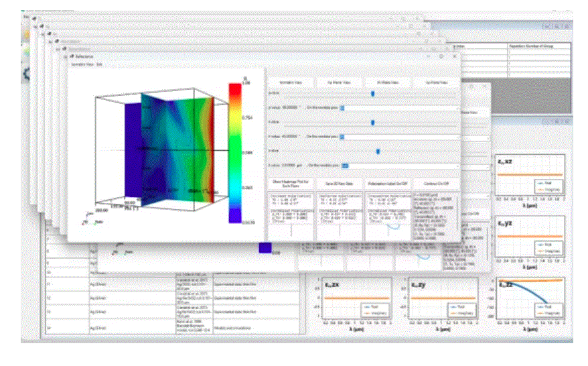
Task: Select the Reflected polarization panel
Action: pos(340,217)
